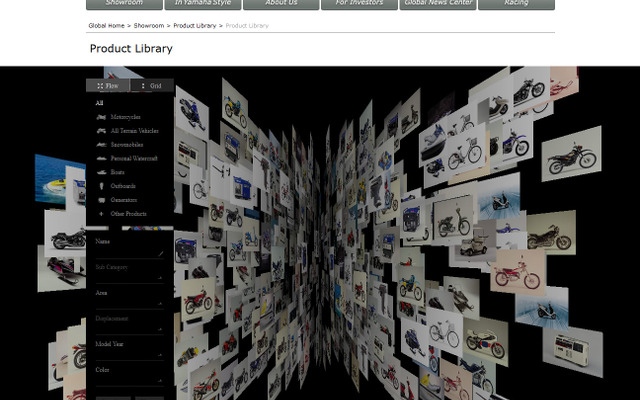Viewport: 640px width, 400px height.
Task: Follow the Showroom breadcrumb link
Action: click(x=149, y=25)
